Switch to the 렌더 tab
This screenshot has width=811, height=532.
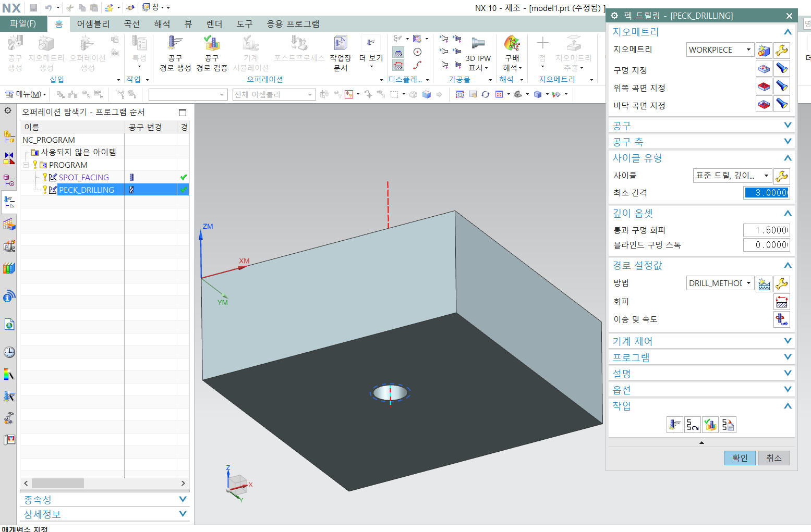tap(214, 24)
